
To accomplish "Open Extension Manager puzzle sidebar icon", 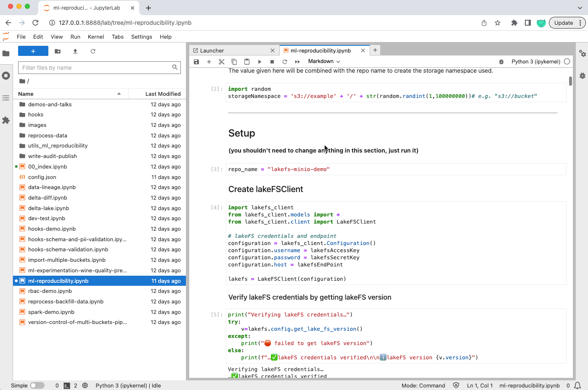I will pos(6,120).
